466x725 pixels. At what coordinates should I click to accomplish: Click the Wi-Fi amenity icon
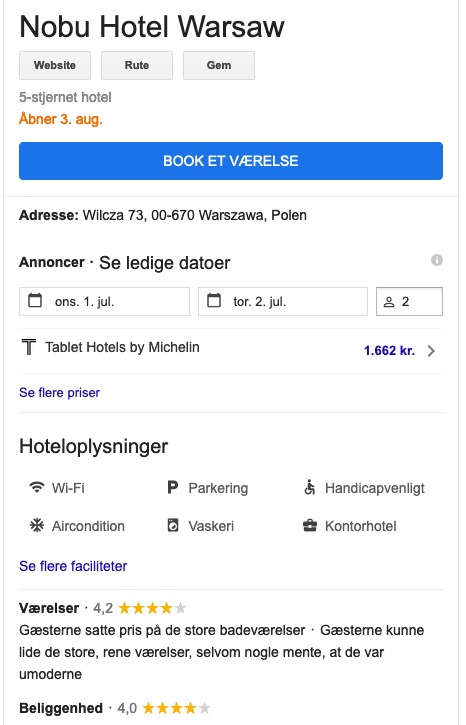pos(37,487)
